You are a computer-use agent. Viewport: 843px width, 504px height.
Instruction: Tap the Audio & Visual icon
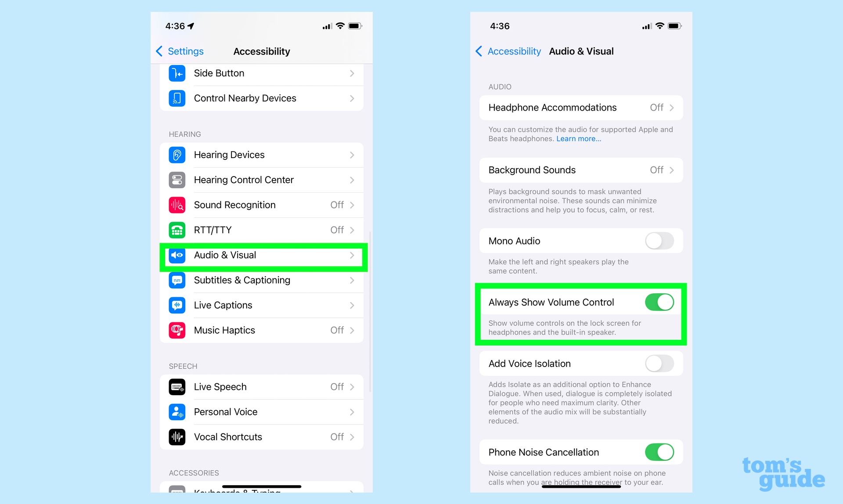(177, 255)
